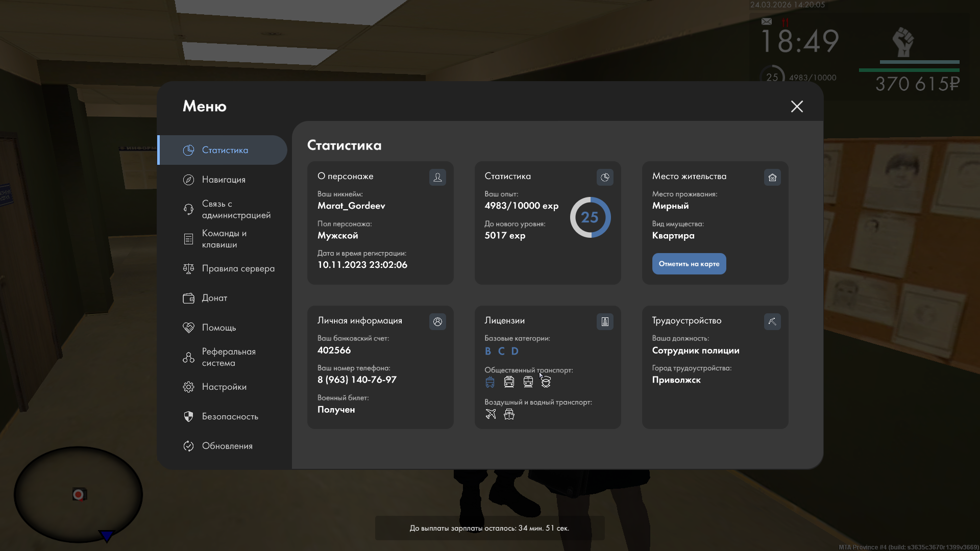Image resolution: width=980 pixels, height=551 pixels.
Task: Click the airplane license icon
Action: coord(491,414)
